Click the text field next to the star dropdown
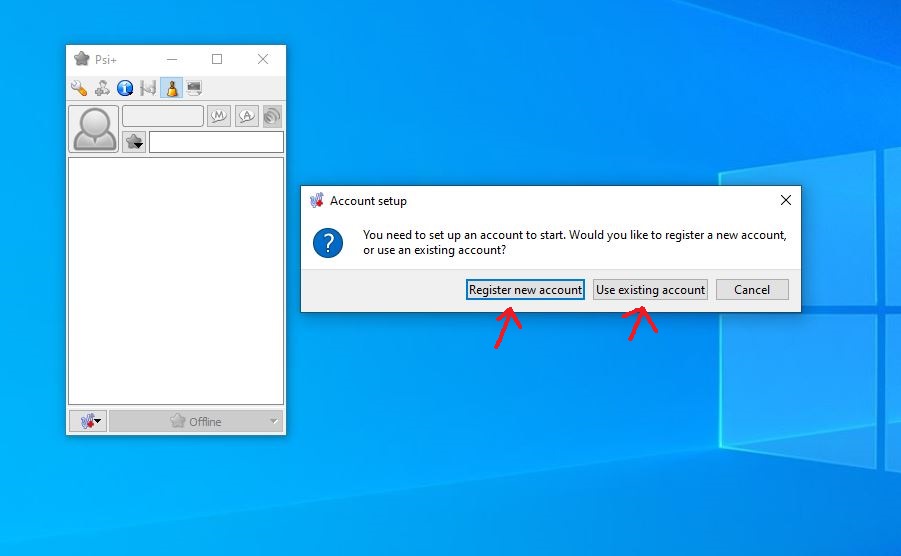This screenshot has height=556, width=901. point(216,142)
